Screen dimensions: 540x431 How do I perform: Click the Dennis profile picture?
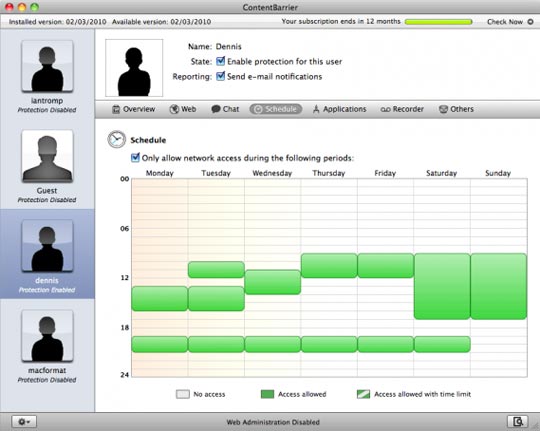[134, 68]
